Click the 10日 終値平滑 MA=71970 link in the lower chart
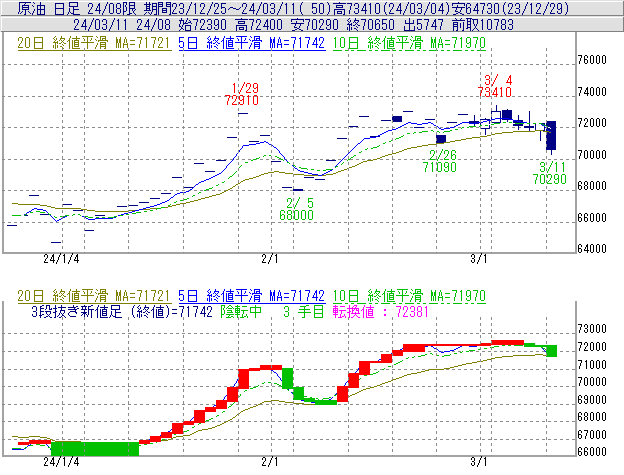 (x=409, y=296)
